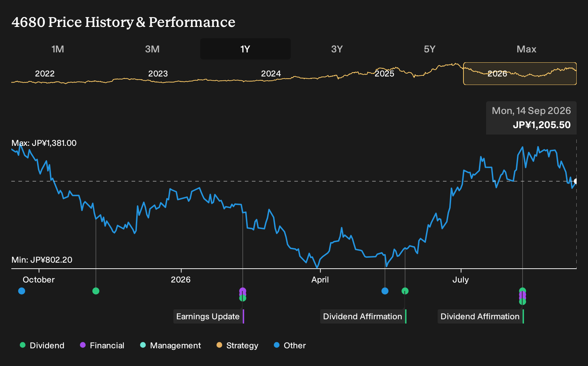Click 2024 on the overview timeline

point(271,74)
